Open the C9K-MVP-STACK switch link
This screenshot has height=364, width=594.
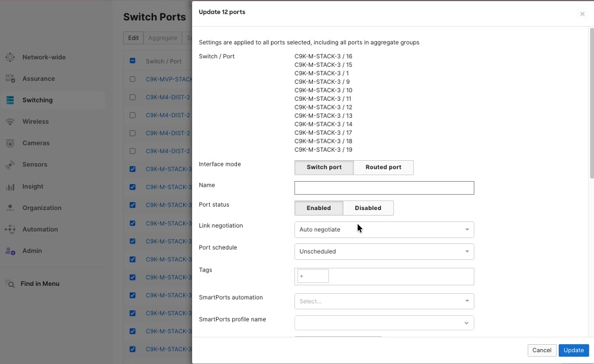(169, 79)
